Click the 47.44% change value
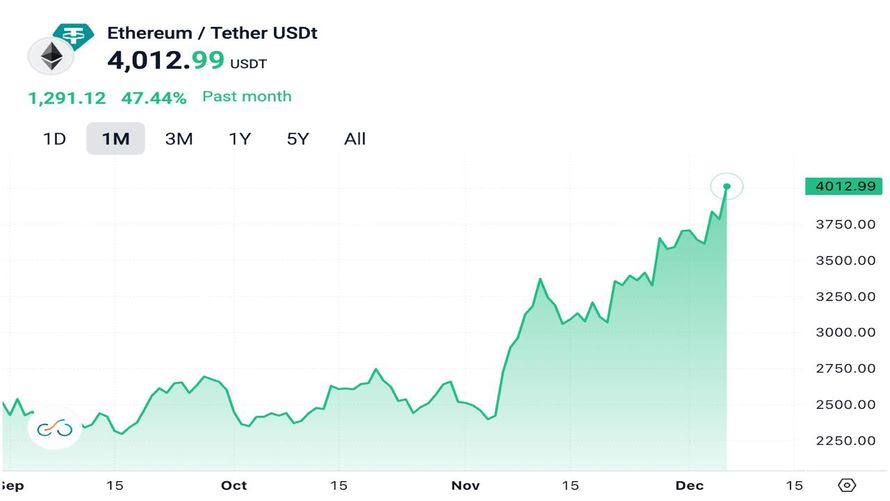 pyautogui.click(x=154, y=97)
